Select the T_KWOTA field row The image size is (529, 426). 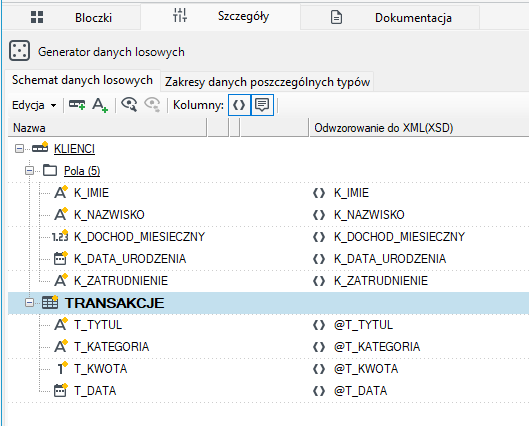pos(269,368)
